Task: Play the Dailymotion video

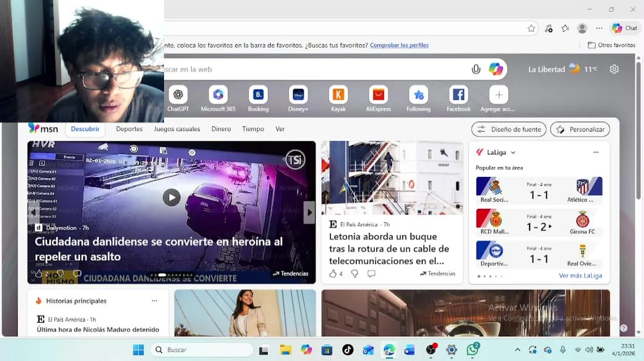Action: coord(172,198)
